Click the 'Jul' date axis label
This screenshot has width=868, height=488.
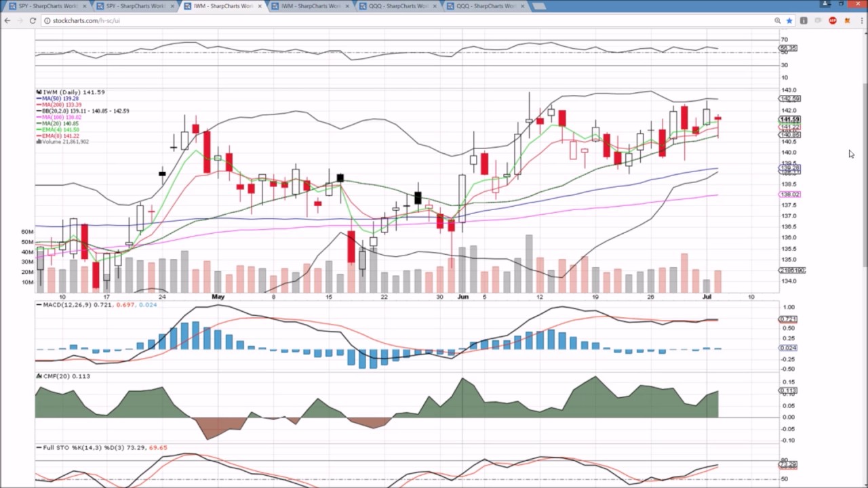[707, 297]
